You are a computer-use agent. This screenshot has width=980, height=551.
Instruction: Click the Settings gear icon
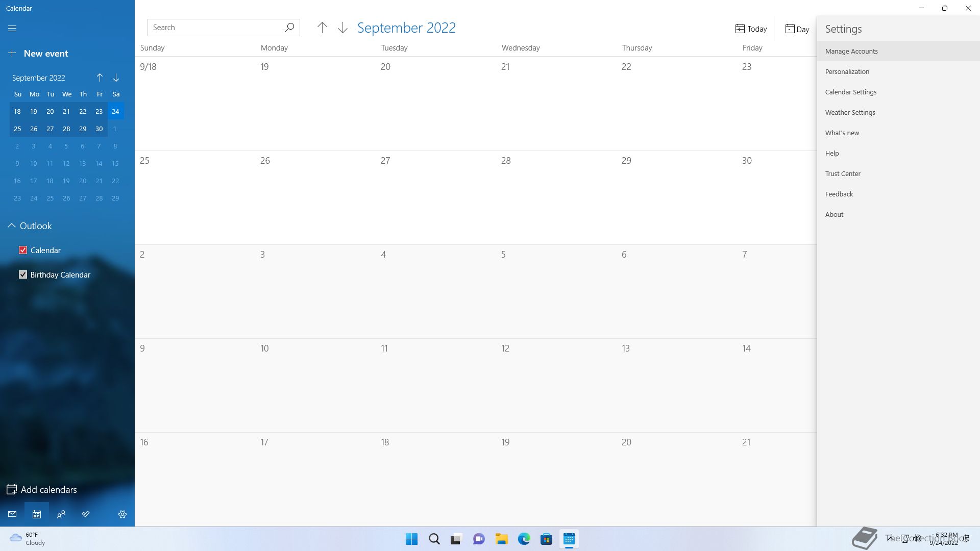(x=122, y=514)
